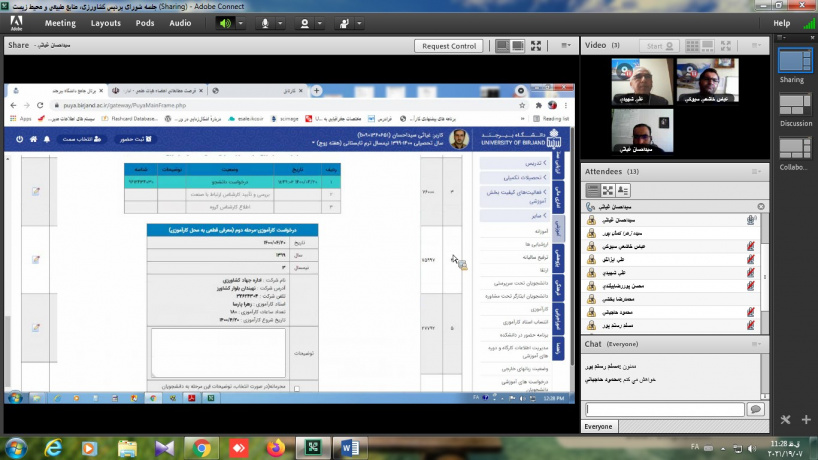818x460 pixels.
Task: Open Google Chrome from Windows taskbar
Action: (x=201, y=447)
